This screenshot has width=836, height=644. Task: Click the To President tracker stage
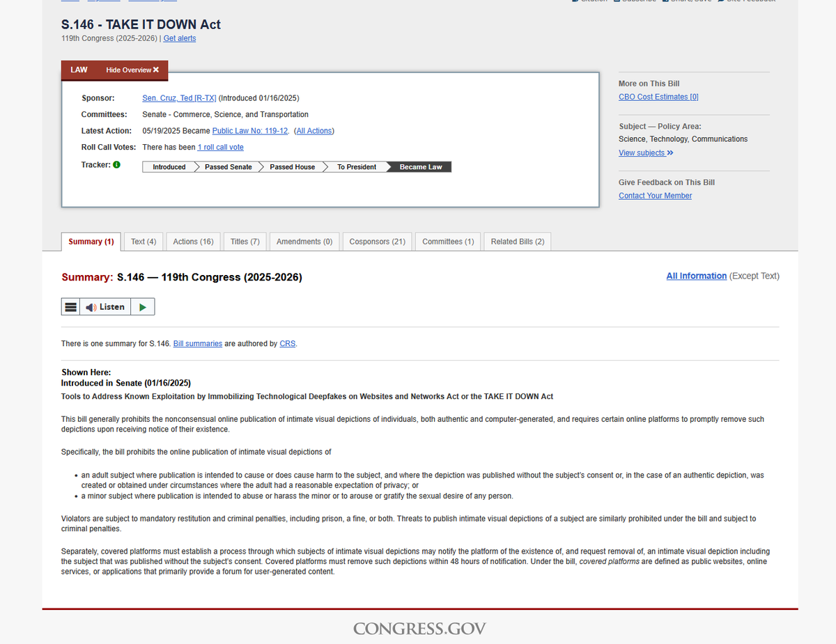pyautogui.click(x=356, y=167)
